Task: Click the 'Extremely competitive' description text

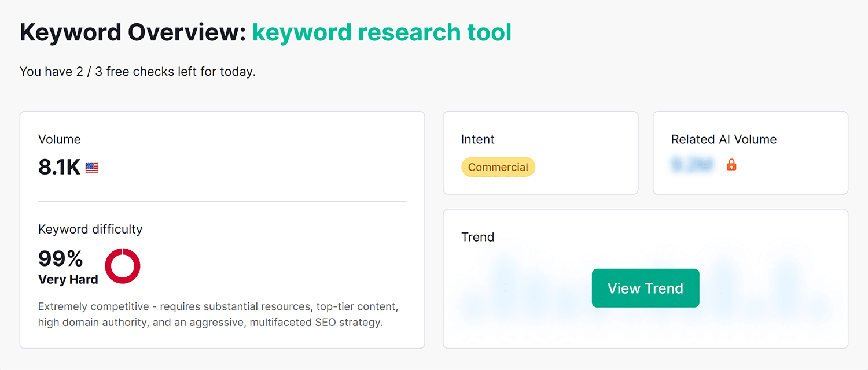Action: point(218,314)
